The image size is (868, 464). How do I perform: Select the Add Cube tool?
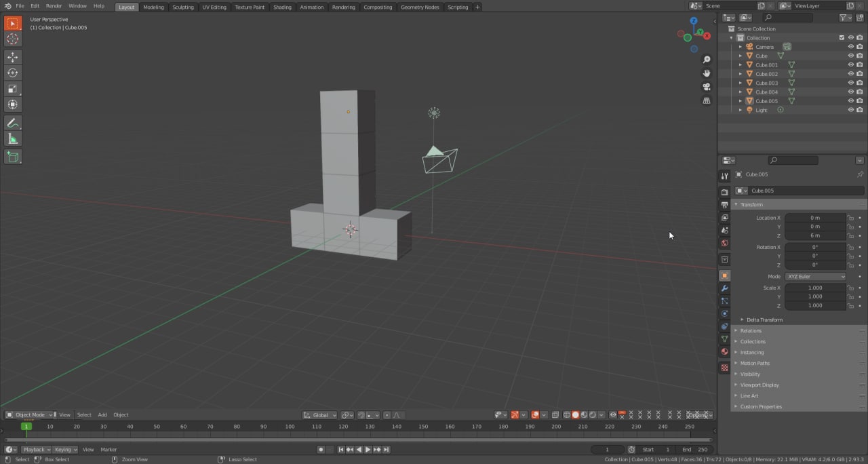[12, 157]
